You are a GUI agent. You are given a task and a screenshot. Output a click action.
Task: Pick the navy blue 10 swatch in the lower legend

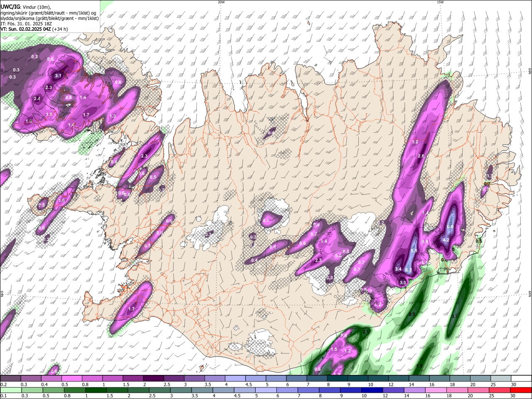point(372,390)
